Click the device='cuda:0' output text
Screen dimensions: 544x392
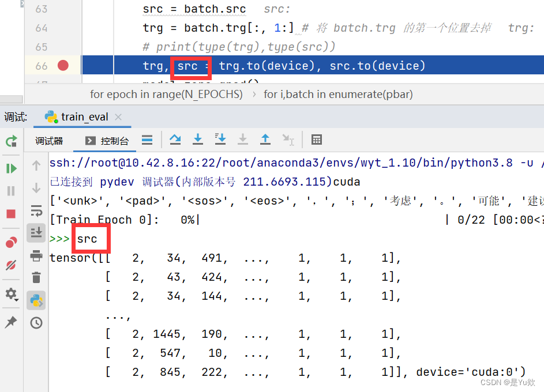(x=471, y=372)
